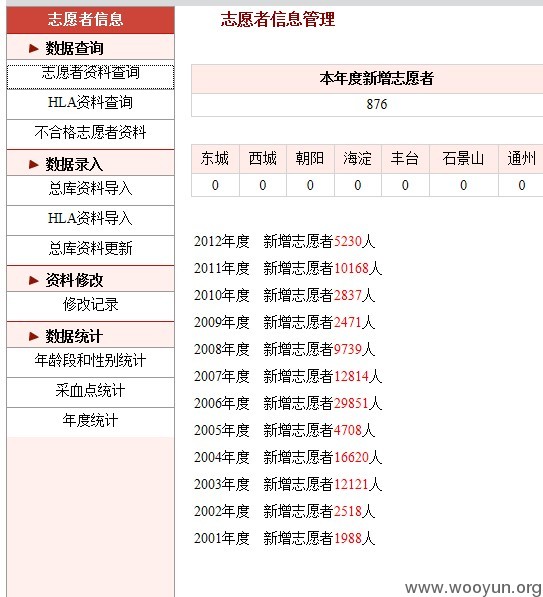Click the 数据查询 section label

[x=75, y=48]
